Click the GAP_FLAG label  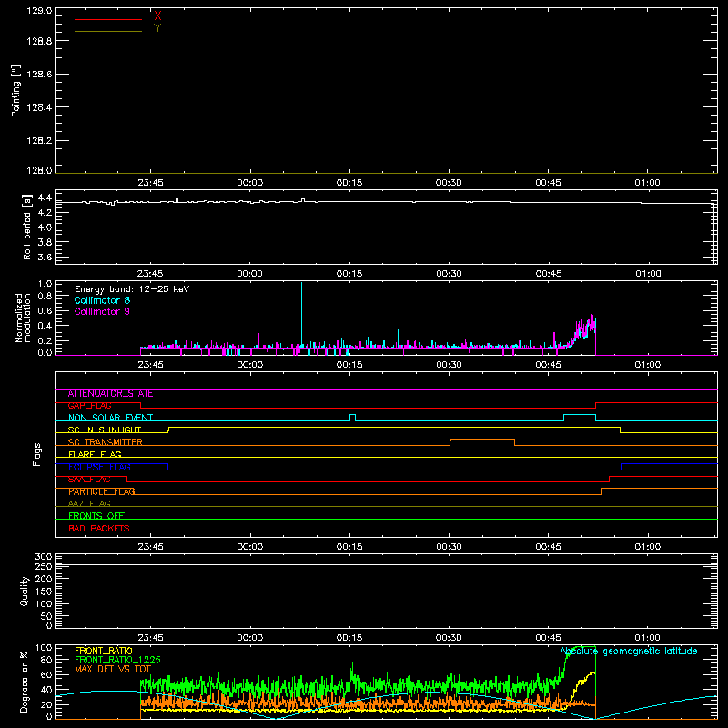[89, 406]
